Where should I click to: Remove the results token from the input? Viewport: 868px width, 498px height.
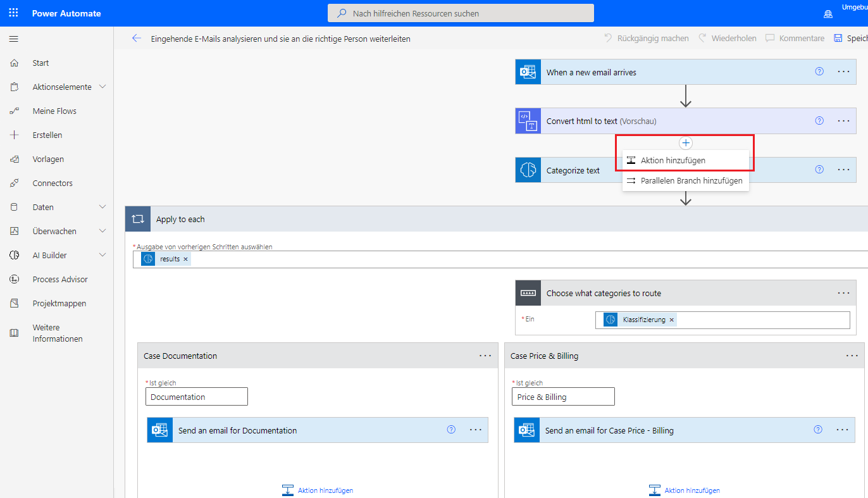point(185,259)
